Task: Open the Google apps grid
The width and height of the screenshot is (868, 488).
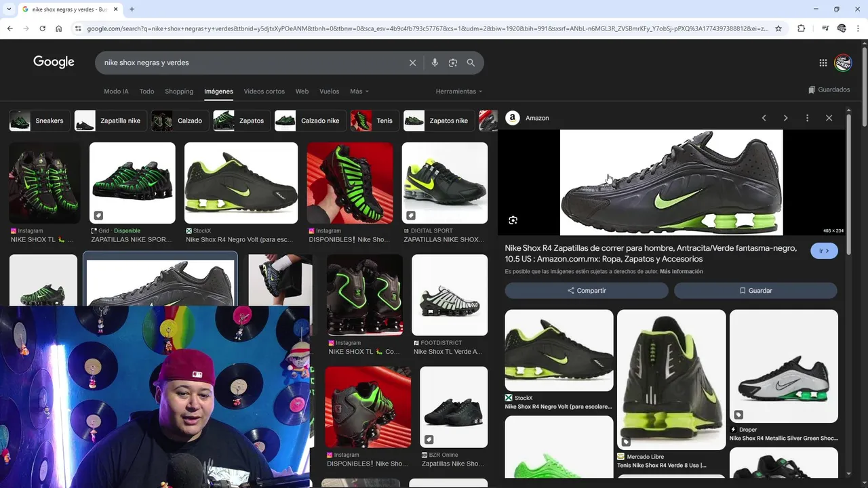Action: 823,62
